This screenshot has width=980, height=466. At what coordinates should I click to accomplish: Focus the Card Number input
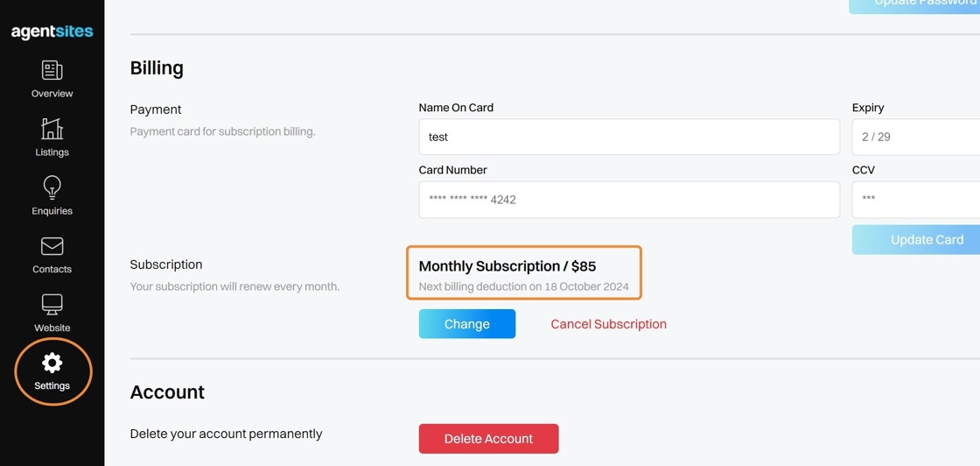coord(628,200)
